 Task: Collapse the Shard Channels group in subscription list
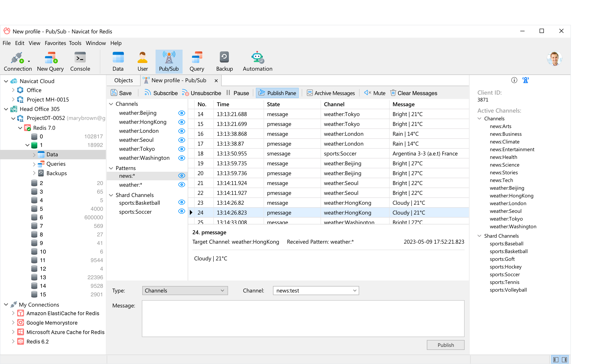(111, 195)
